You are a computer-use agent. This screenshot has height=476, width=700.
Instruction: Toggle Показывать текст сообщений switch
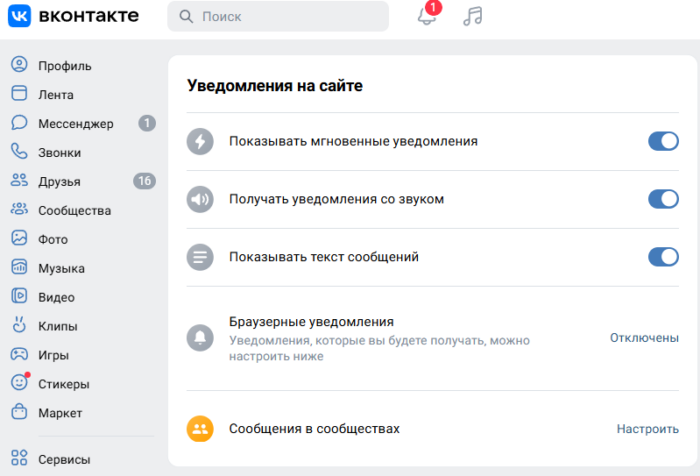pos(663,257)
